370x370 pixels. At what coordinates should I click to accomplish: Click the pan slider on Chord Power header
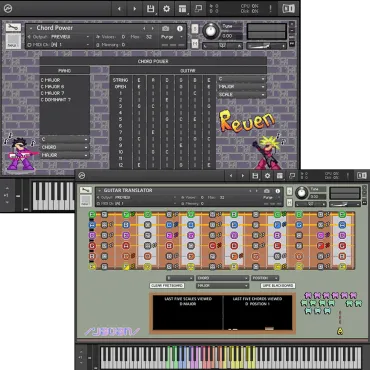coord(223,46)
